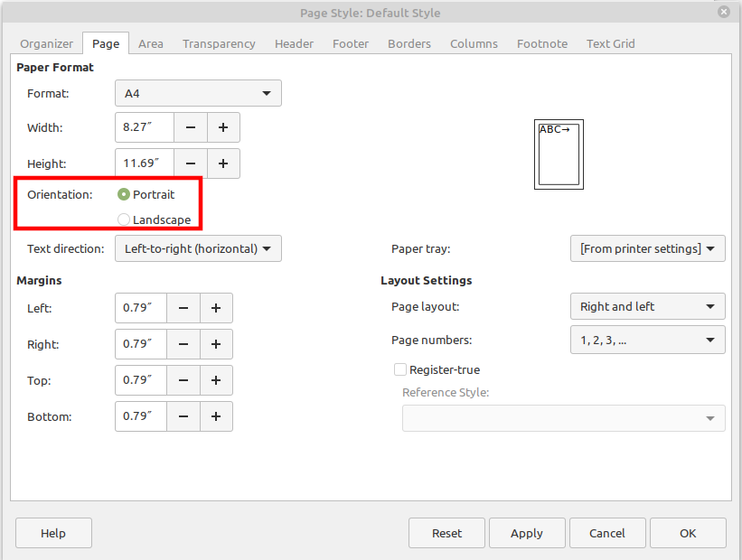
Task: Open the Page layout dropdown
Action: pos(647,306)
